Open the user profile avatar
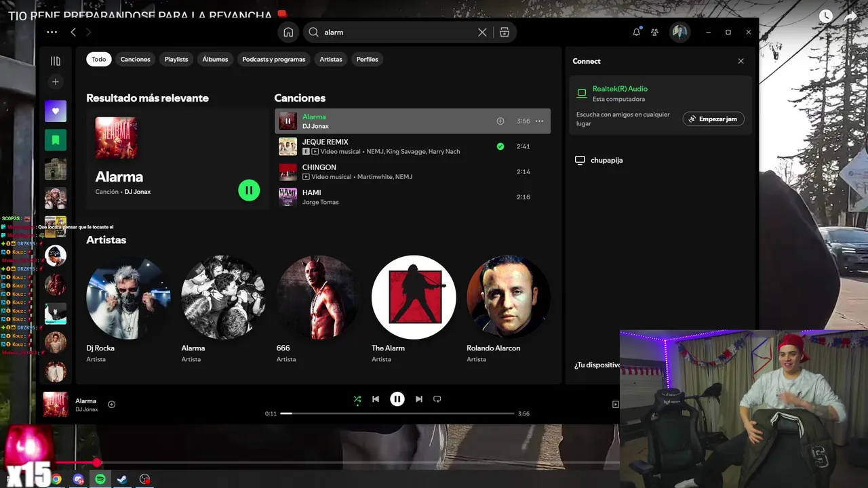The image size is (868, 488). [679, 32]
